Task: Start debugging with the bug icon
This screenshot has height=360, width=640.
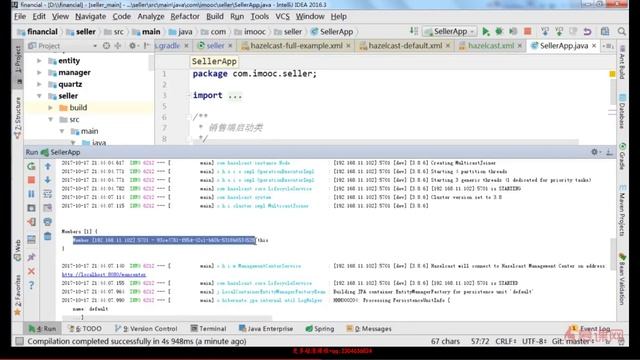Action: pos(499,31)
